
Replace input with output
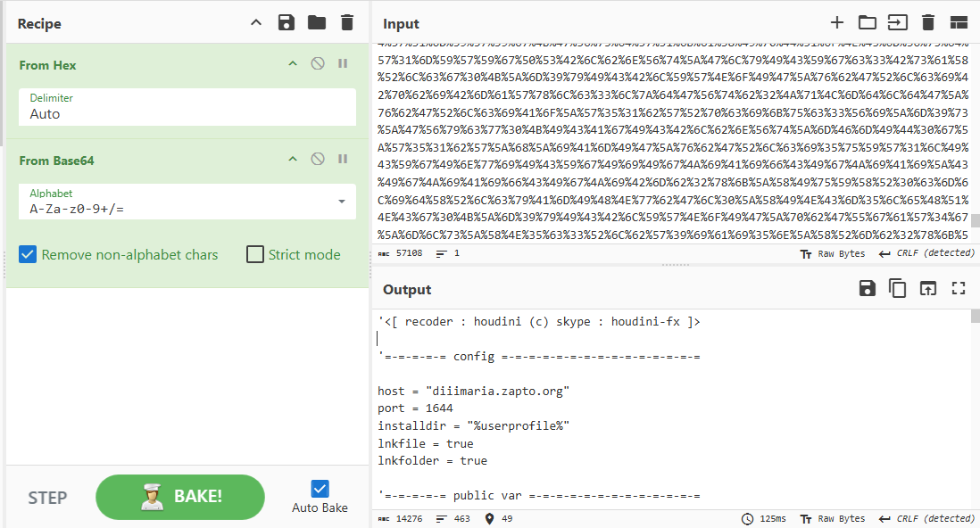(928, 288)
